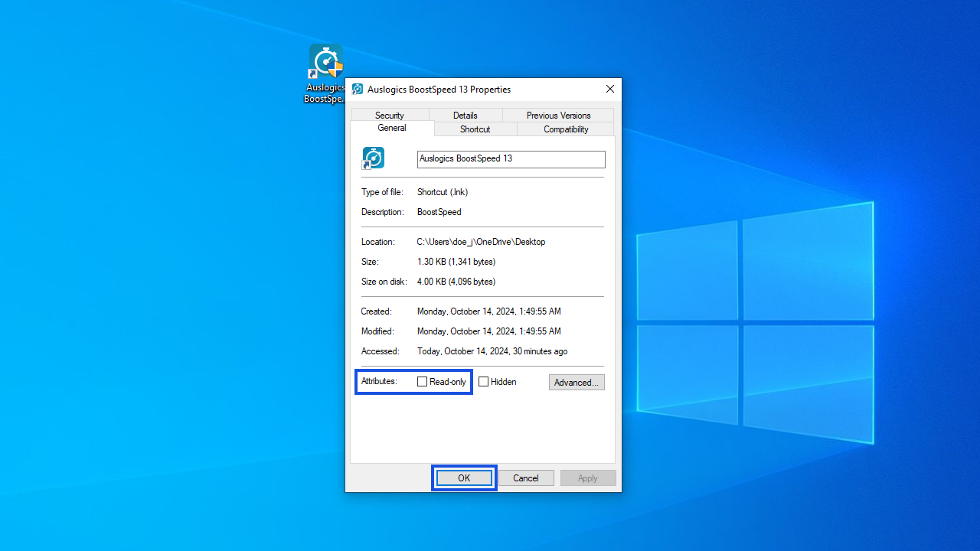
Task: Click the size value 1.30 KB (1,341 bytes)
Action: (x=456, y=262)
